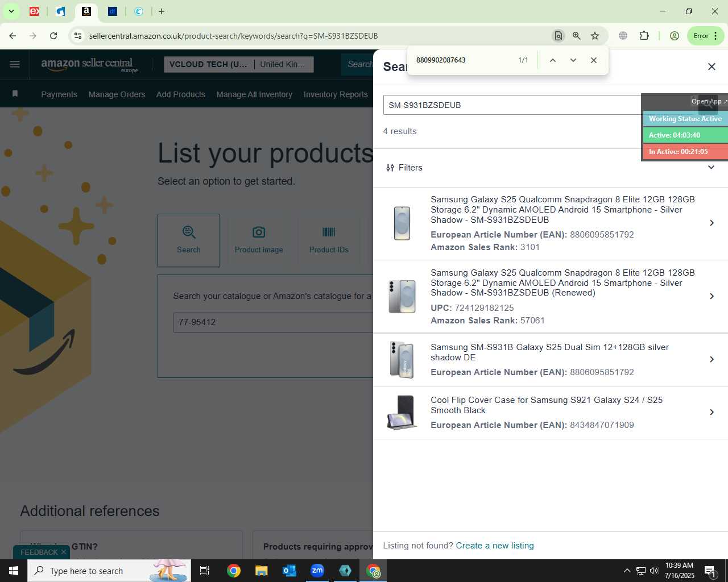The height and width of the screenshot is (582, 728).
Task: Open Task View on taskbar
Action: 205,571
